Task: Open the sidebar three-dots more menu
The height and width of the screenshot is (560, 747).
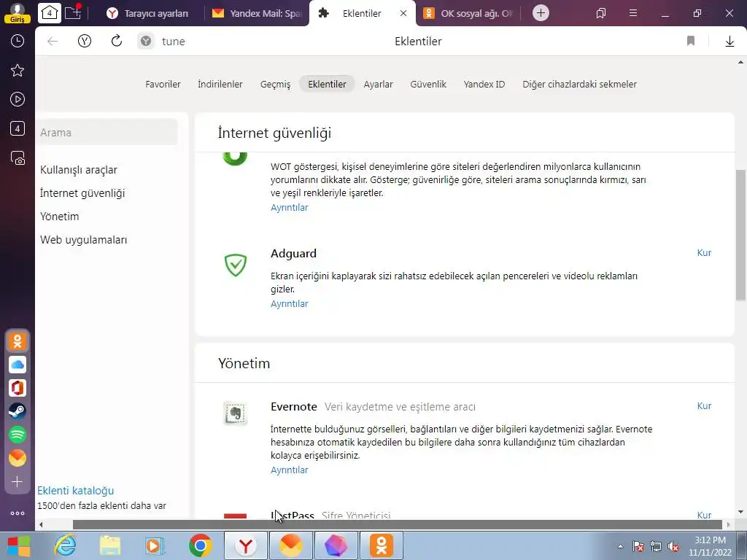Action: (x=18, y=513)
